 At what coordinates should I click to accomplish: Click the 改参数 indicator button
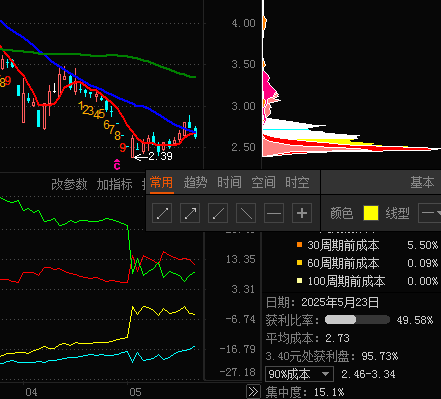click(69, 184)
